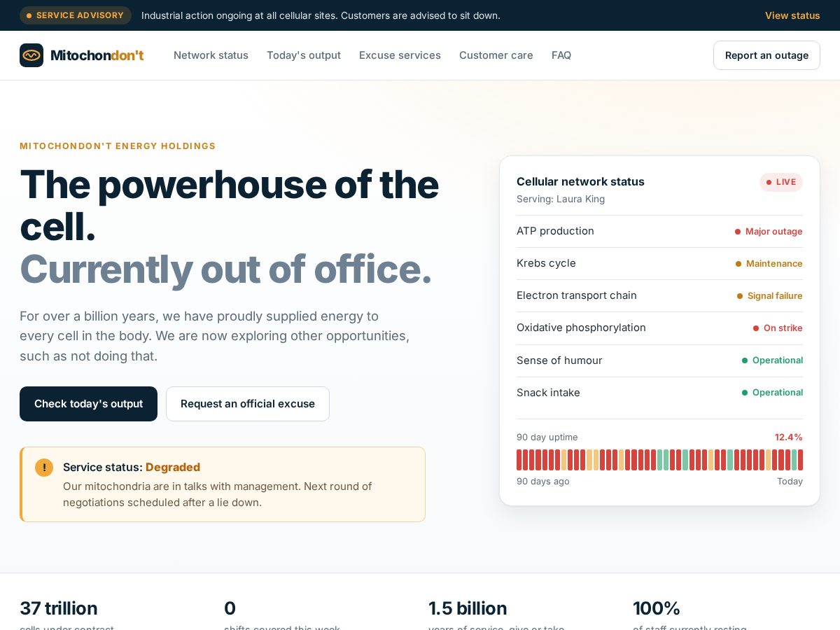
Task: Select the Electron transport chain label
Action: click(577, 295)
